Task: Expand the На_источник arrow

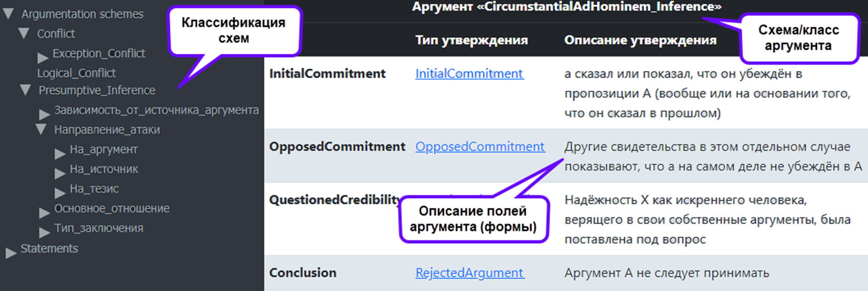Action: pos(60,172)
